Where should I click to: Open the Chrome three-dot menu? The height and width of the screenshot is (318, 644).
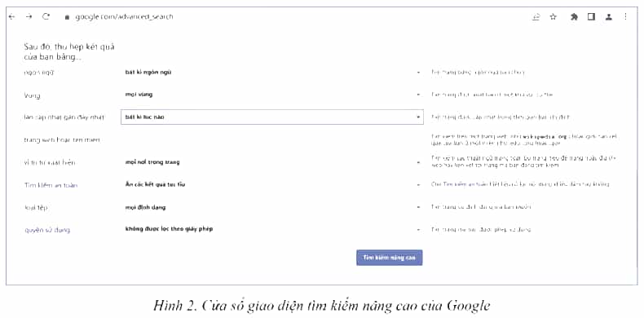click(625, 17)
